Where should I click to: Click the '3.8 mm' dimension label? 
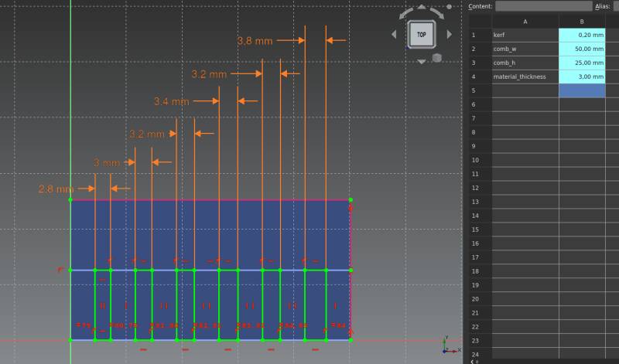pyautogui.click(x=255, y=41)
